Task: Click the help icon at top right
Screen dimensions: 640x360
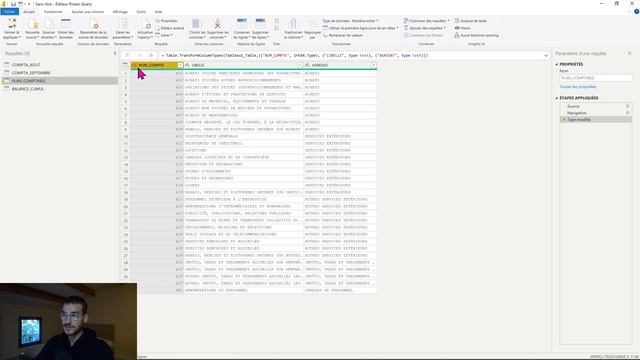Action: pyautogui.click(x=636, y=12)
